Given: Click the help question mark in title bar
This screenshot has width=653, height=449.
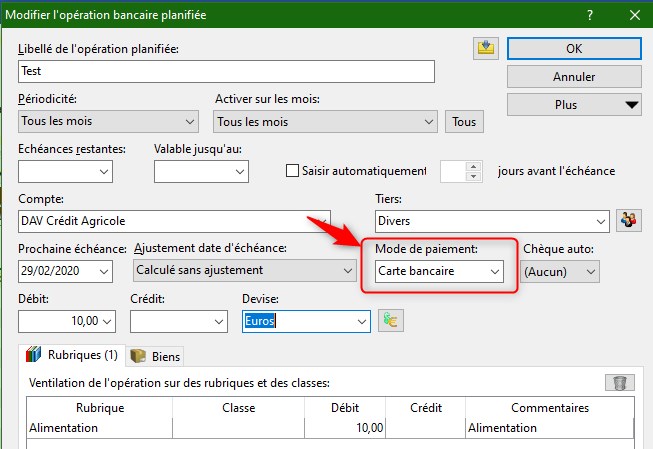Looking at the screenshot, I should tap(591, 14).
